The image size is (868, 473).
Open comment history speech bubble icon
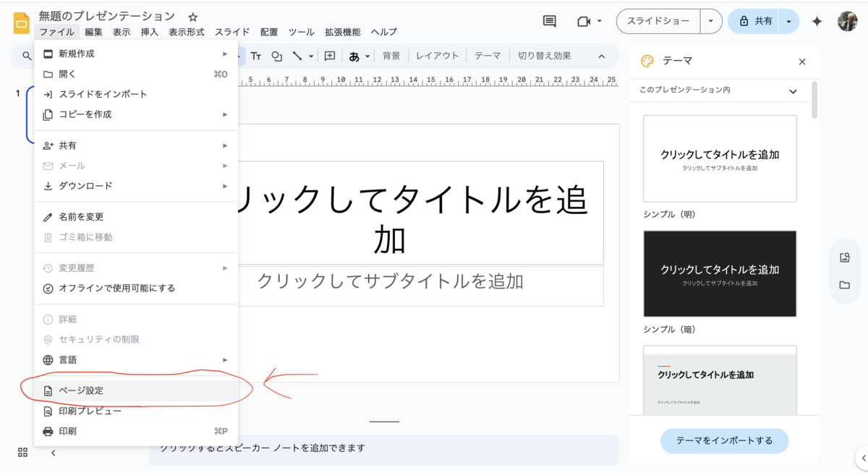pyautogui.click(x=550, y=22)
